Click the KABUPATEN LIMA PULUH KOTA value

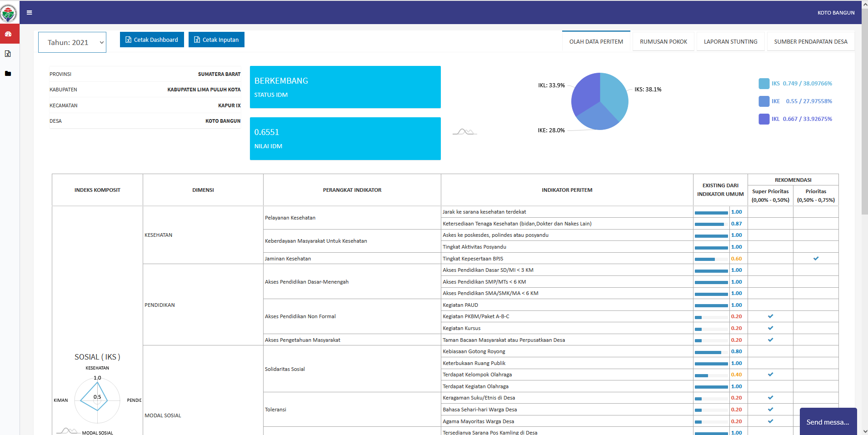[204, 90]
